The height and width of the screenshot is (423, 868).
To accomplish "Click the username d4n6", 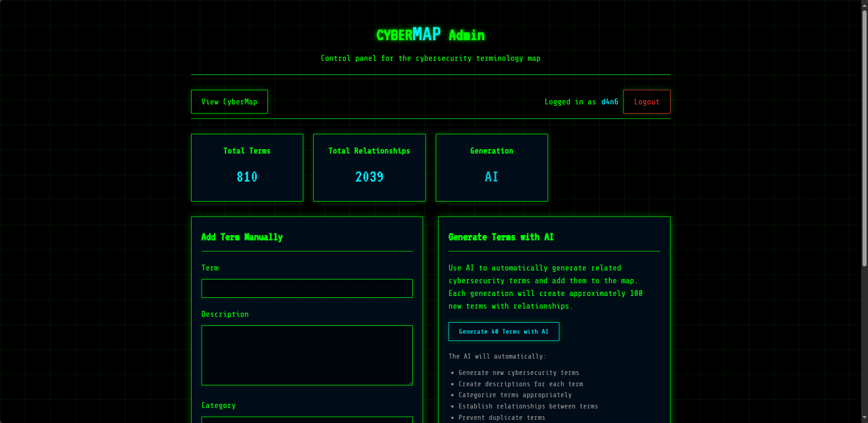I will [610, 102].
